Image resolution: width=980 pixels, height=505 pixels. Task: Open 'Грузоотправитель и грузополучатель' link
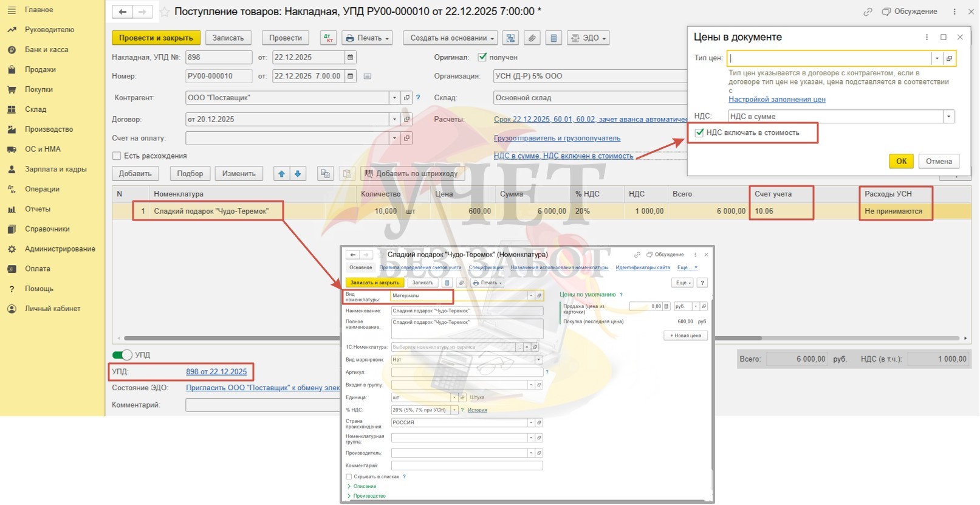[557, 139]
